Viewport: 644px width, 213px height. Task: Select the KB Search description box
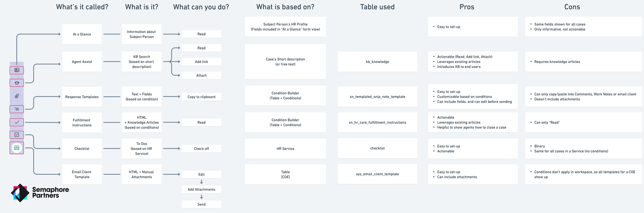click(142, 62)
